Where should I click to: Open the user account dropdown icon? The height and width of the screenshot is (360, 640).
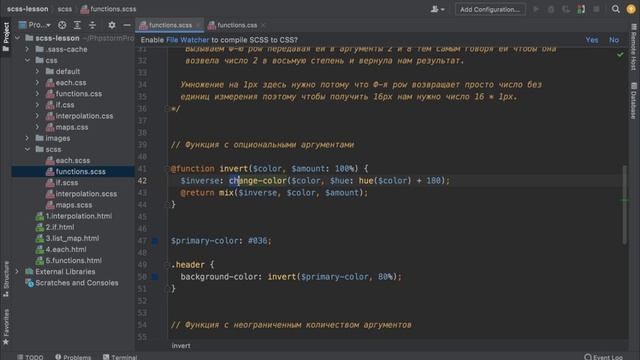pyautogui.click(x=437, y=9)
